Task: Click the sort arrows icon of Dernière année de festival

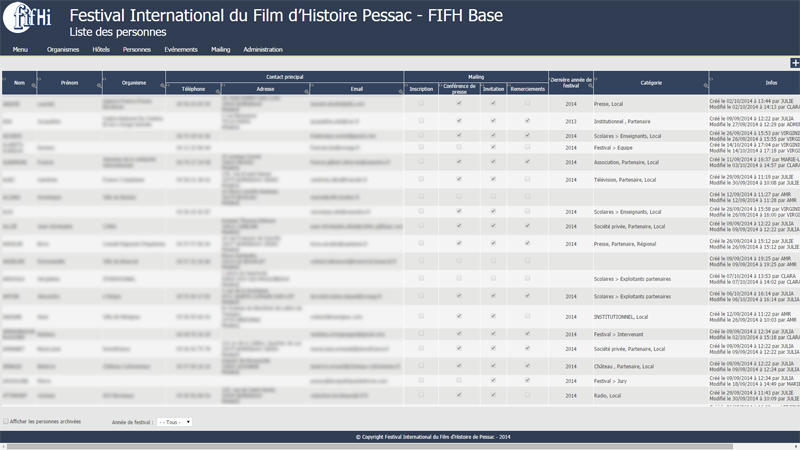Action: [551, 79]
